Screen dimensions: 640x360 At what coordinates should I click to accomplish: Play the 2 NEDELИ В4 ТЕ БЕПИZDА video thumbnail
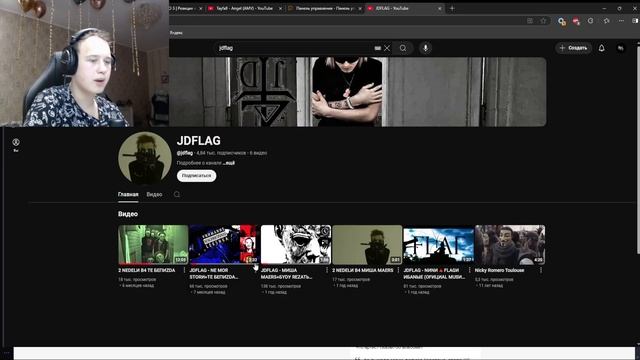click(153, 244)
